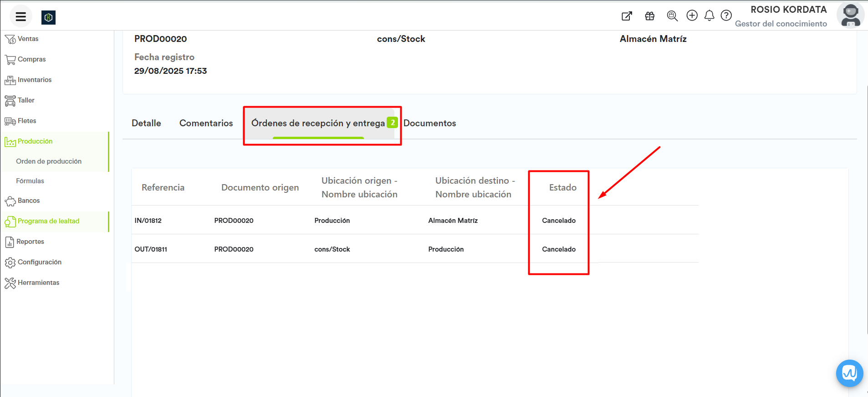868x397 pixels.
Task: Click the IN/01812 reference row
Action: pyautogui.click(x=148, y=221)
